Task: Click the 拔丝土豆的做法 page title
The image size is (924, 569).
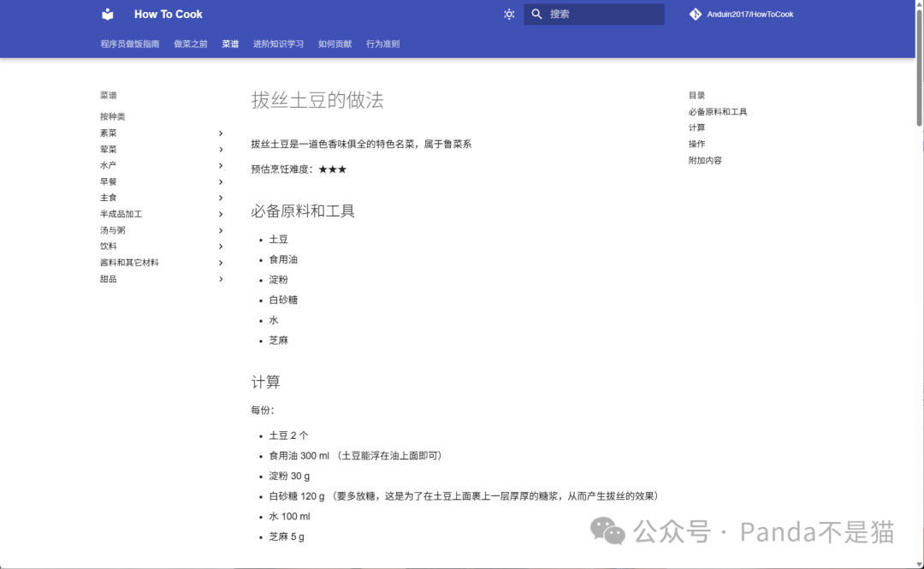Action: click(317, 100)
